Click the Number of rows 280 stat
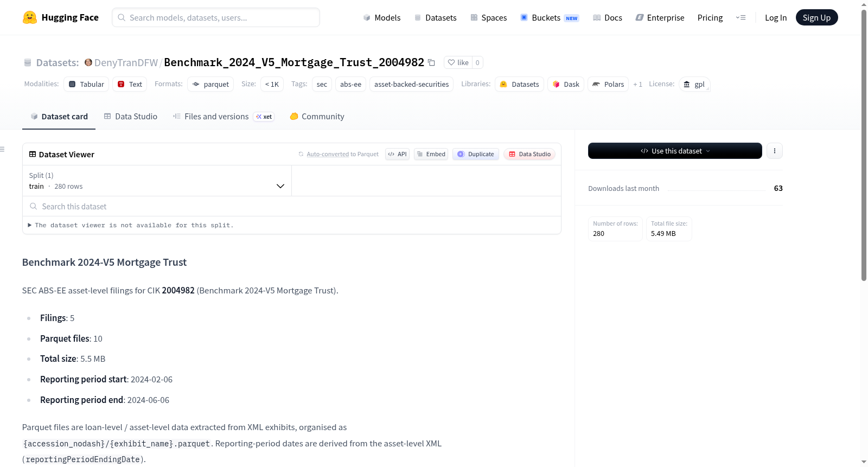 [615, 229]
